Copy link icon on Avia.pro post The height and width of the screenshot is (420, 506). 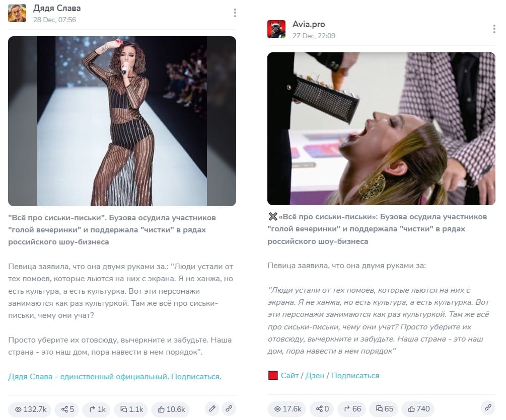pyautogui.click(x=488, y=408)
